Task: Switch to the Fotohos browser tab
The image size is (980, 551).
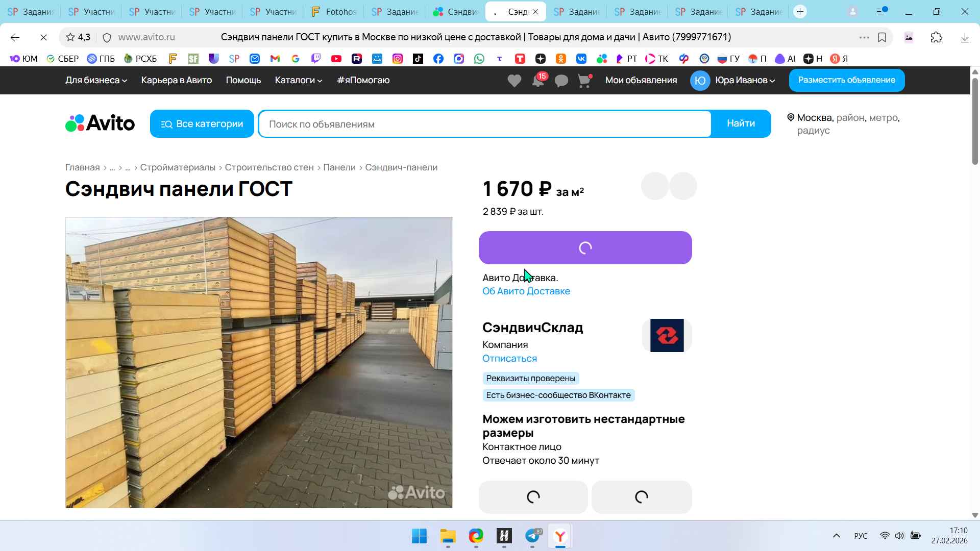Action: coord(334,11)
